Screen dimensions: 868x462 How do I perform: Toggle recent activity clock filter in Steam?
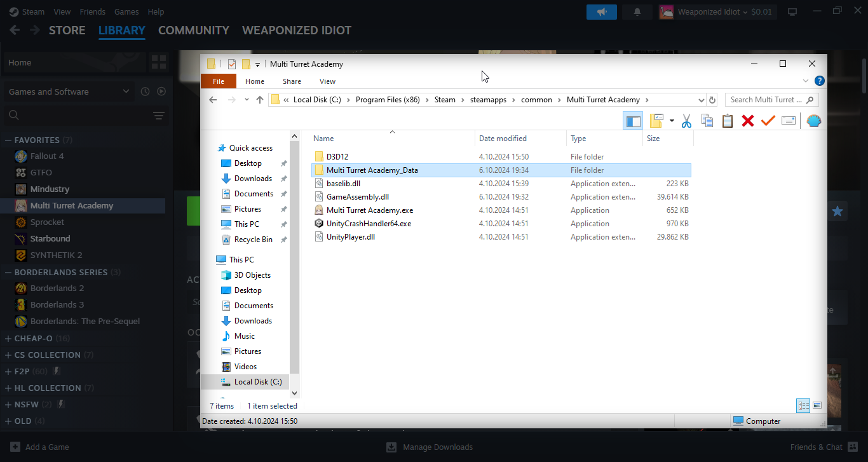pyautogui.click(x=145, y=92)
